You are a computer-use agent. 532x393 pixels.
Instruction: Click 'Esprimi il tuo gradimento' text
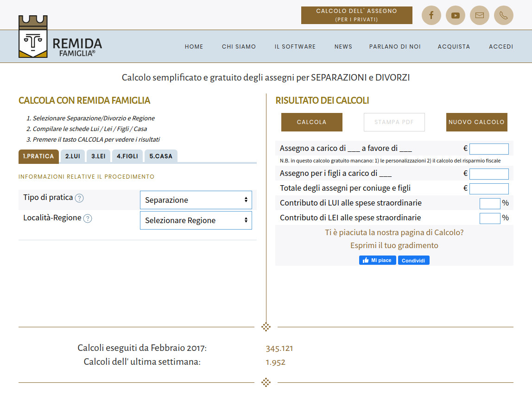click(394, 245)
